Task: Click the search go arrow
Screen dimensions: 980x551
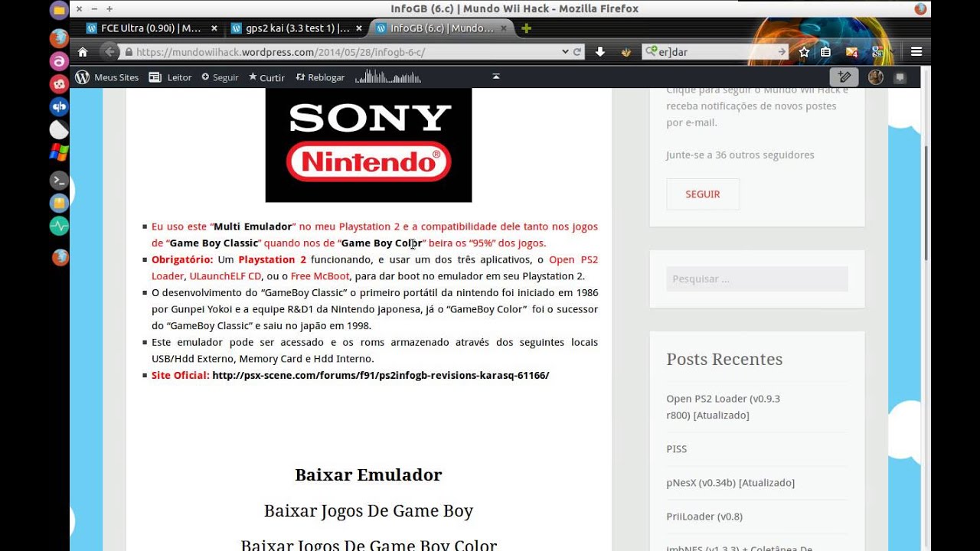Action: (782, 52)
